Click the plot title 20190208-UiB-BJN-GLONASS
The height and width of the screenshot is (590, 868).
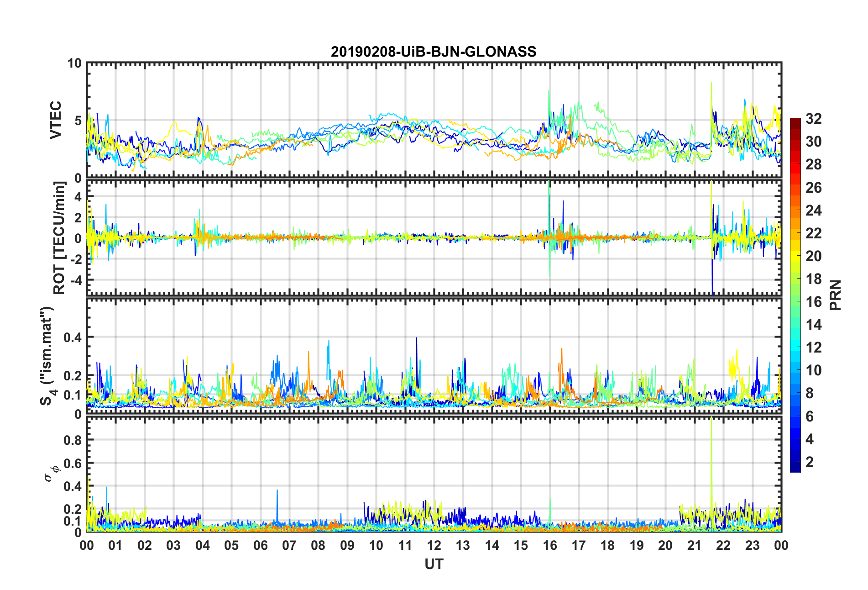(x=434, y=52)
